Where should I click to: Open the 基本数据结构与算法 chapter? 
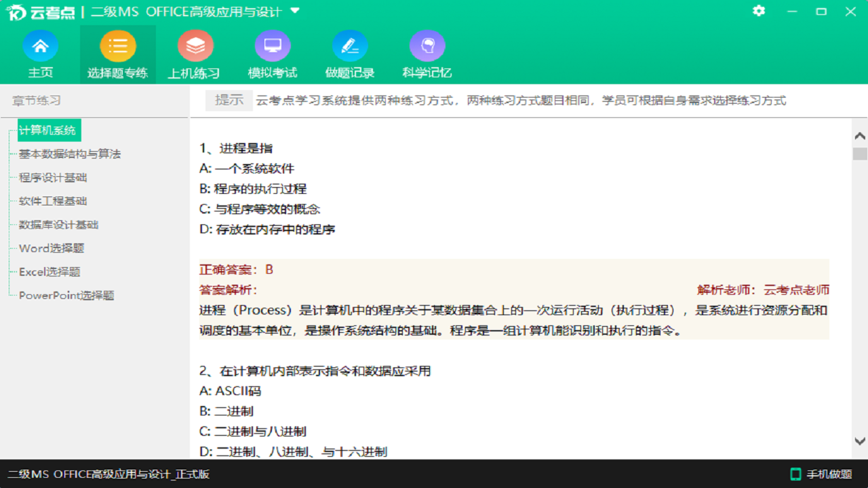70,154
